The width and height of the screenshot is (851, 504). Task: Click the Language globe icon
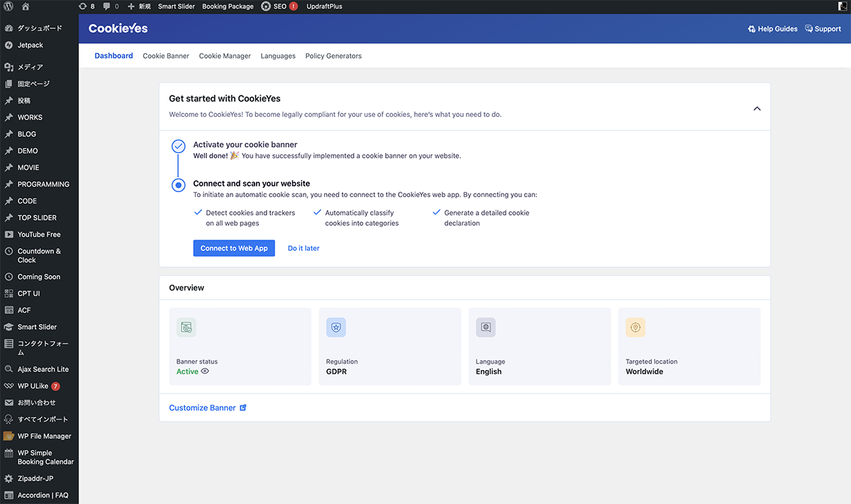click(x=485, y=327)
